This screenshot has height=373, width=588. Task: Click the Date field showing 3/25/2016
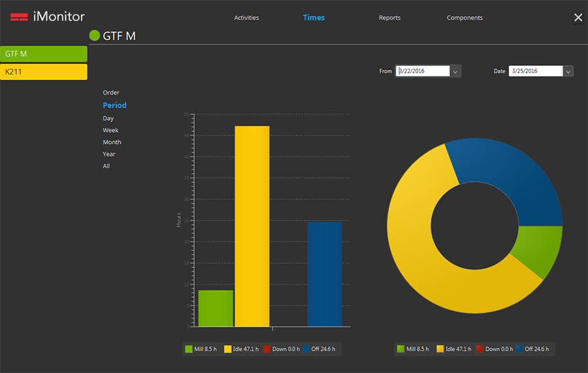535,71
